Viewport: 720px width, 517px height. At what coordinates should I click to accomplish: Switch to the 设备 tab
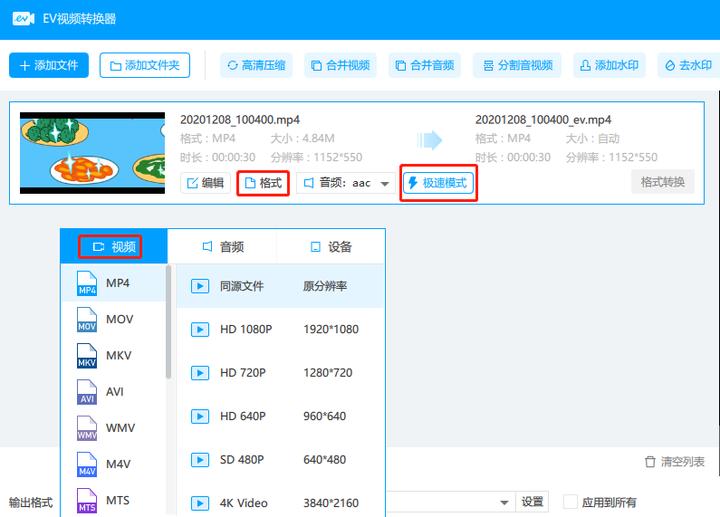click(x=331, y=247)
